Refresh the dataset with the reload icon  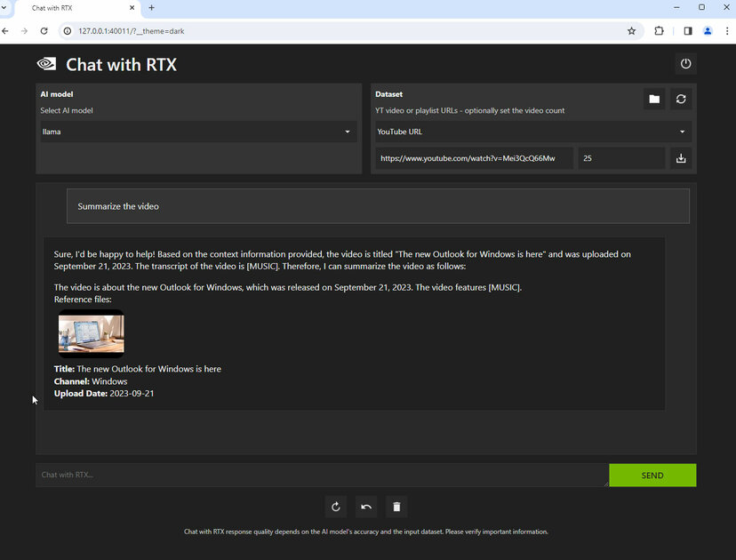[681, 99]
